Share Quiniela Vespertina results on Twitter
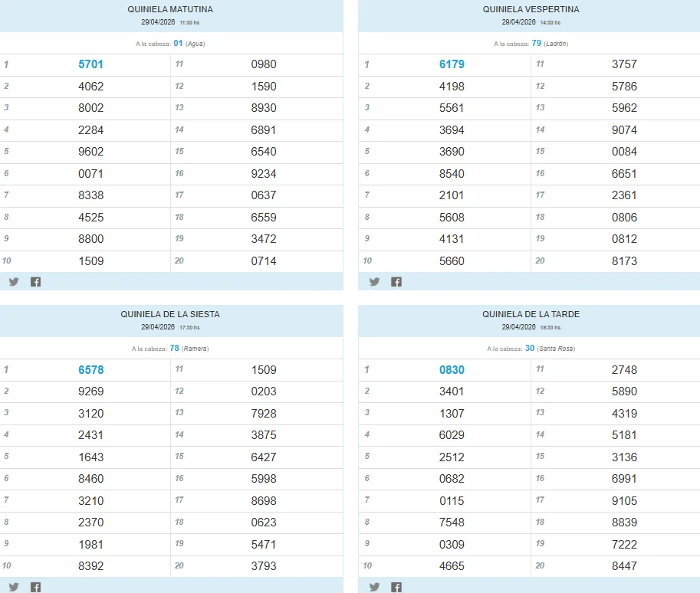 click(375, 281)
